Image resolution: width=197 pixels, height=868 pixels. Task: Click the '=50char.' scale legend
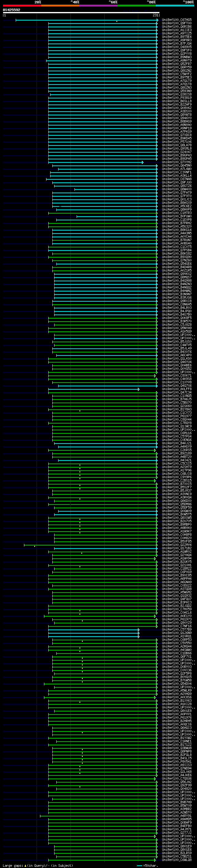pyautogui.click(x=150, y=865)
